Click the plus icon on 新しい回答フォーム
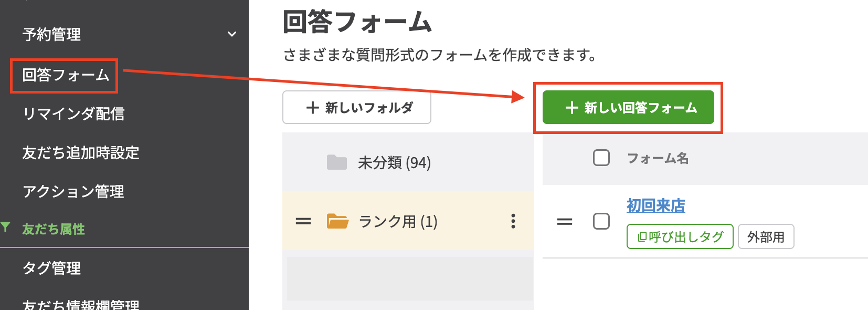This screenshot has width=868, height=310. click(x=571, y=107)
